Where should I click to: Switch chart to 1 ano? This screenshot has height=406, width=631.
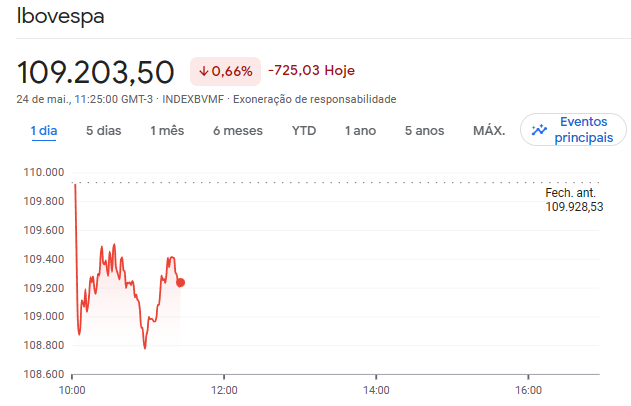pos(360,131)
